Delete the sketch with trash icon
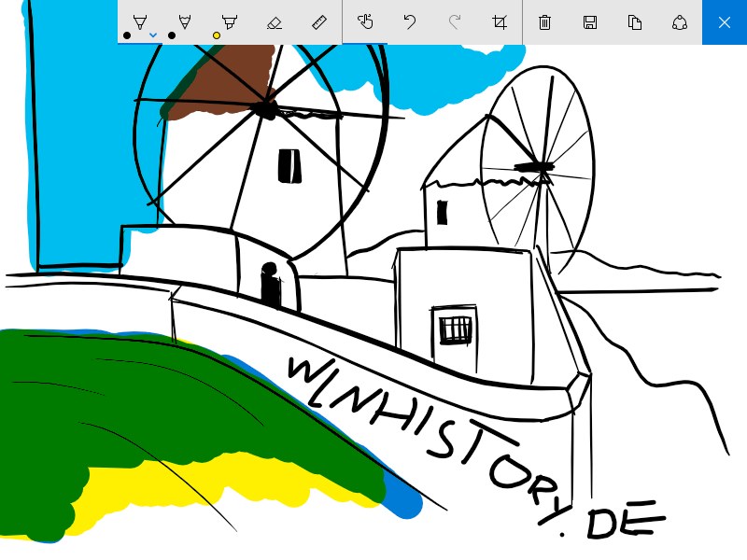747x560 pixels. point(545,22)
